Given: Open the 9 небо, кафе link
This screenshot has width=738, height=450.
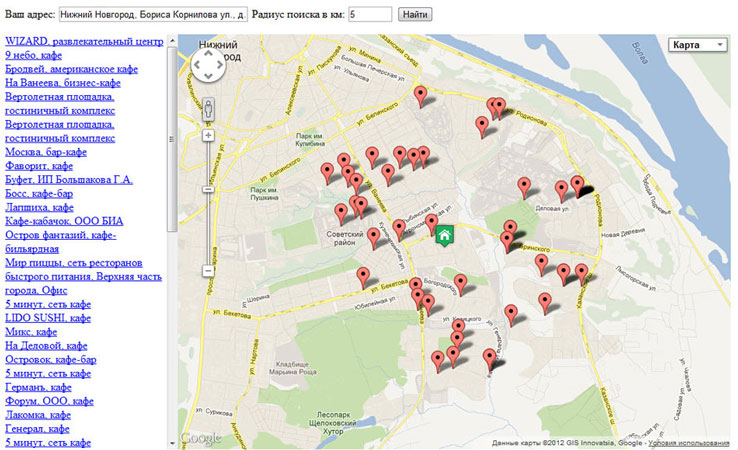Looking at the screenshot, I should (33, 55).
